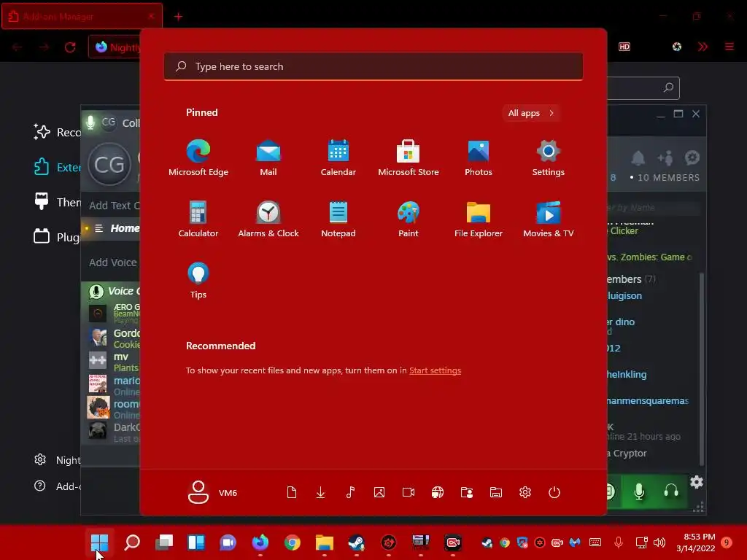Invite a friend to Steam group
Viewport: 747px width, 560px height.
click(665, 157)
